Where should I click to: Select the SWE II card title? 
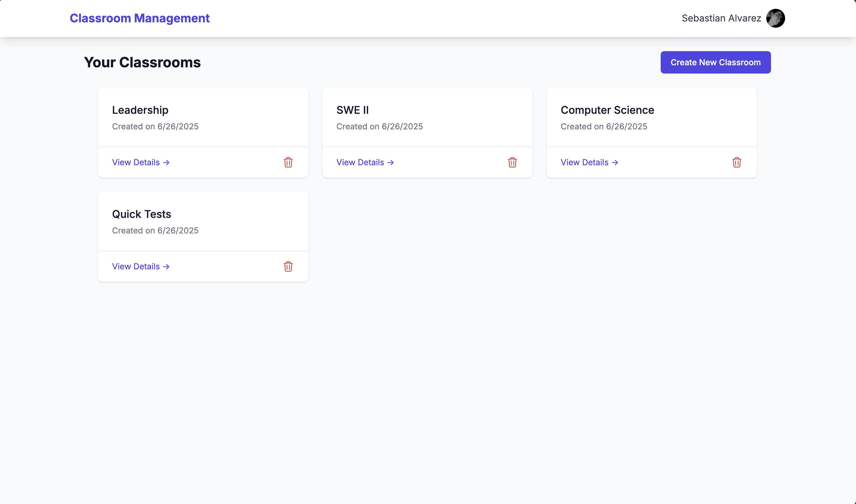coord(353,110)
